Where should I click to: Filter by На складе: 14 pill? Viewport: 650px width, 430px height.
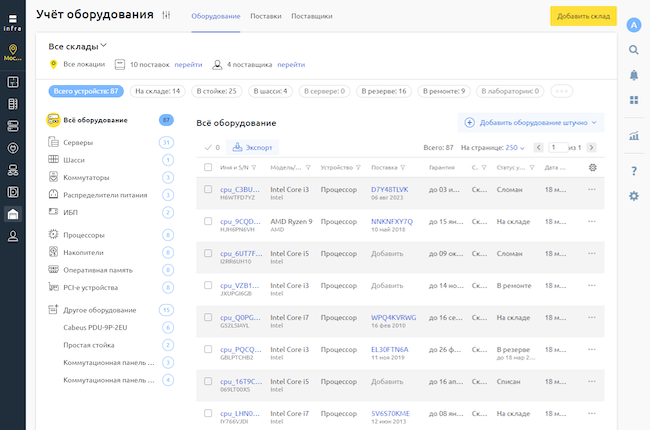[x=158, y=91]
